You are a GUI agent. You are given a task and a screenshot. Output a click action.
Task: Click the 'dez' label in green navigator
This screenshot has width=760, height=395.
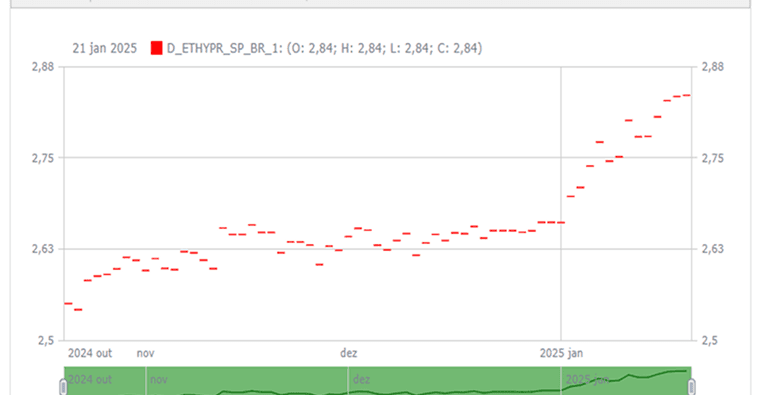362,379
